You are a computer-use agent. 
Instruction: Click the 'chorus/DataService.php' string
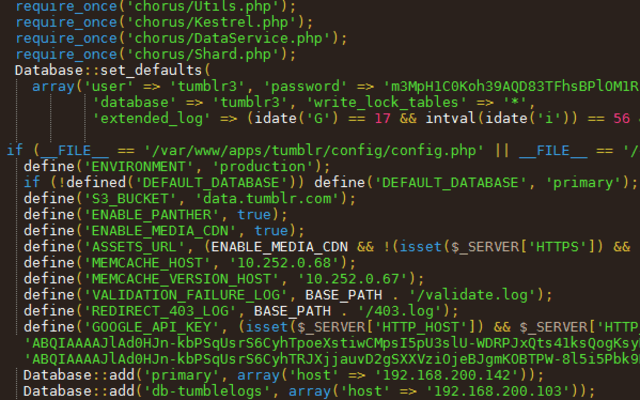[228, 38]
